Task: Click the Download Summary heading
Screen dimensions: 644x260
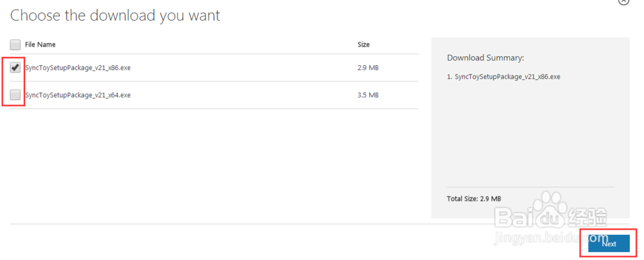Action: click(485, 58)
